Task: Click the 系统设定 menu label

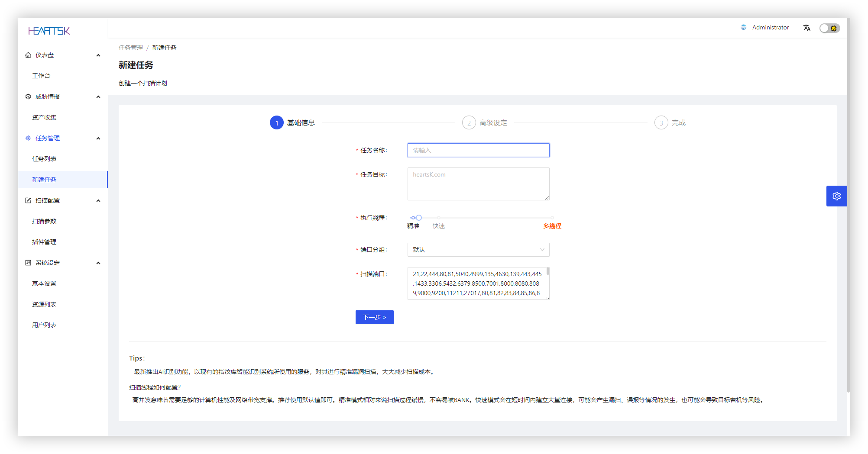Action: click(x=48, y=263)
